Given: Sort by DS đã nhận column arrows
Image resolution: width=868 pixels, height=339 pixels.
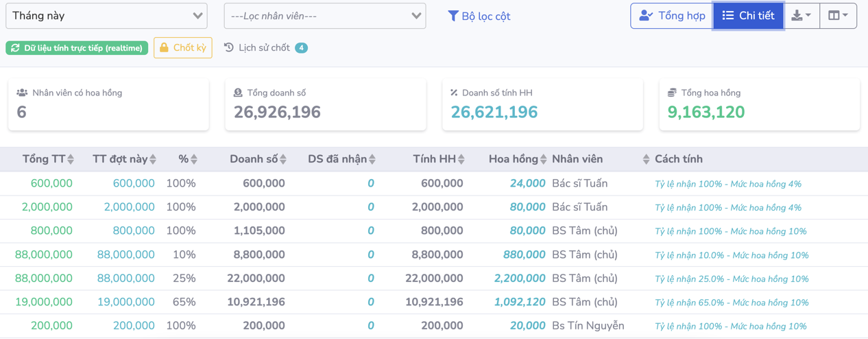Looking at the screenshot, I should click(372, 159).
